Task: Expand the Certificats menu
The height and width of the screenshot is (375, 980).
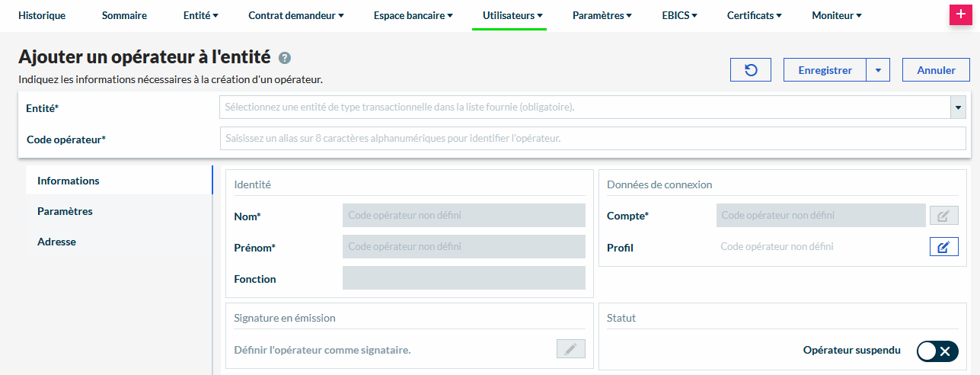Action: pos(754,15)
